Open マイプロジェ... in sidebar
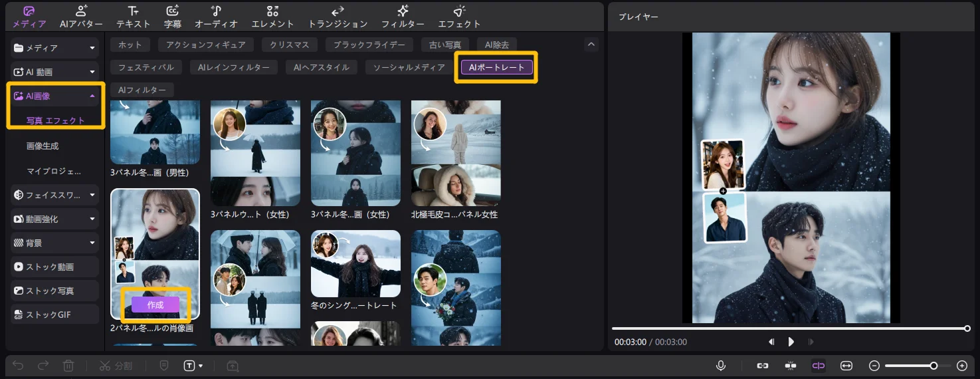980x379 pixels. [54, 171]
